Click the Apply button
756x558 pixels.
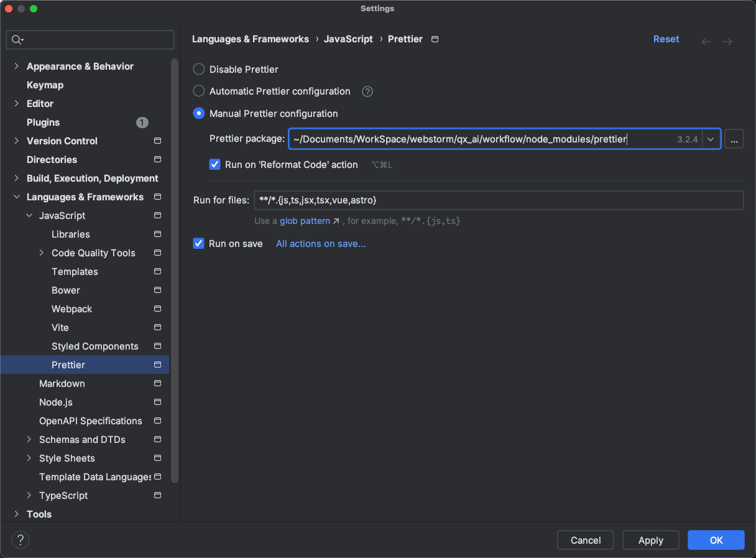pyautogui.click(x=651, y=540)
